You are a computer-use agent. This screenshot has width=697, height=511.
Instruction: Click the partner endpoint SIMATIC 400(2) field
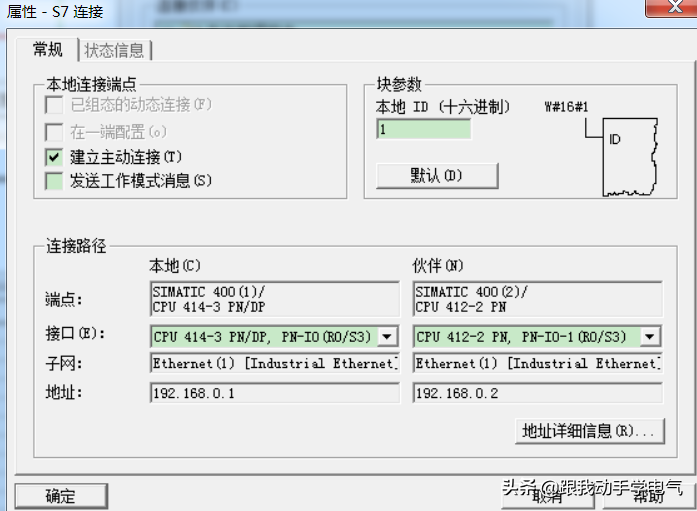(537, 299)
